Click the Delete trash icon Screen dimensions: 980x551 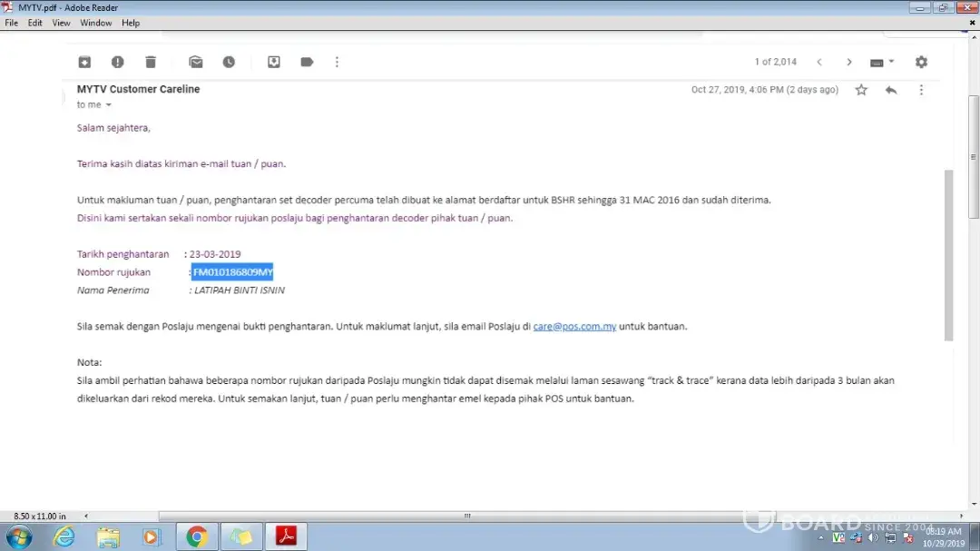coord(151,62)
